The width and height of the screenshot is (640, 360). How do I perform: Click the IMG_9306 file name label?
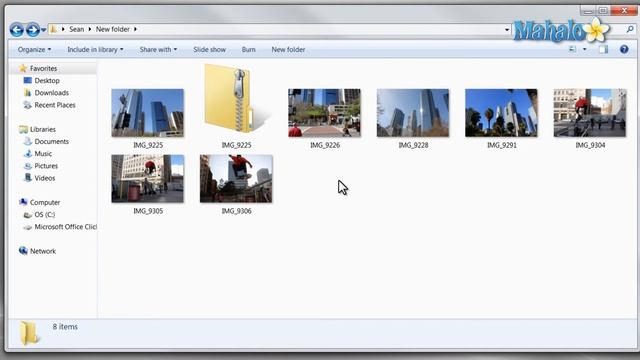pyautogui.click(x=236, y=211)
